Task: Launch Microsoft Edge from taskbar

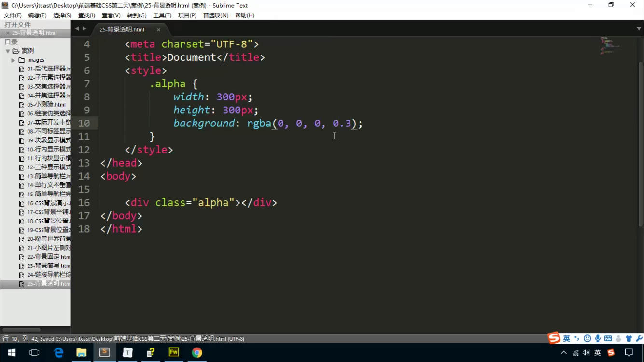Action: click(x=58, y=353)
